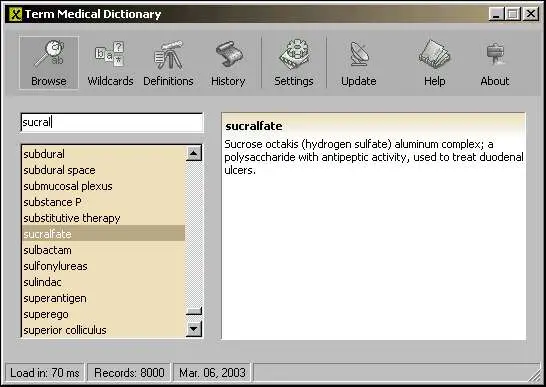546x387 pixels.
Task: Click the 'sucralfate' definition heading
Action: [x=254, y=126]
